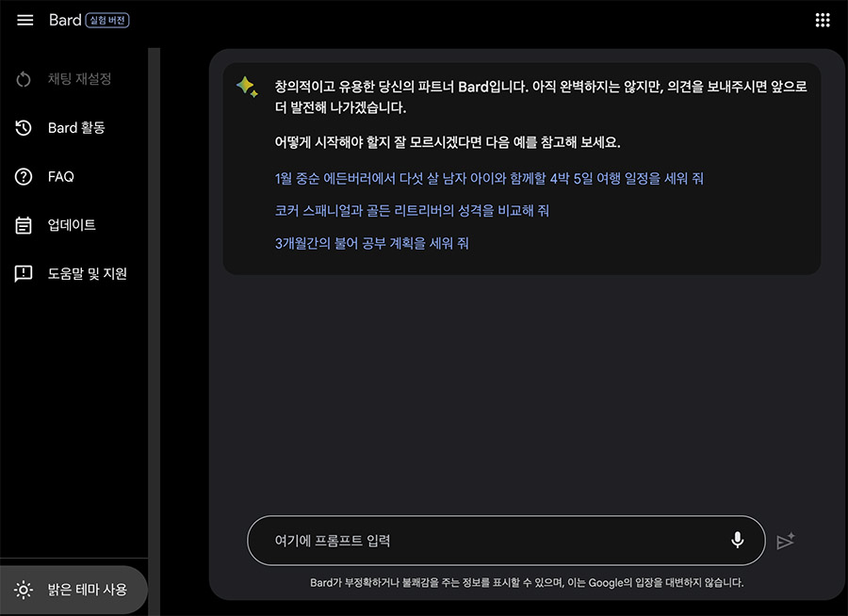Click the 업데이트 calendar icon
Viewport: 848px width, 616px height.
click(24, 225)
